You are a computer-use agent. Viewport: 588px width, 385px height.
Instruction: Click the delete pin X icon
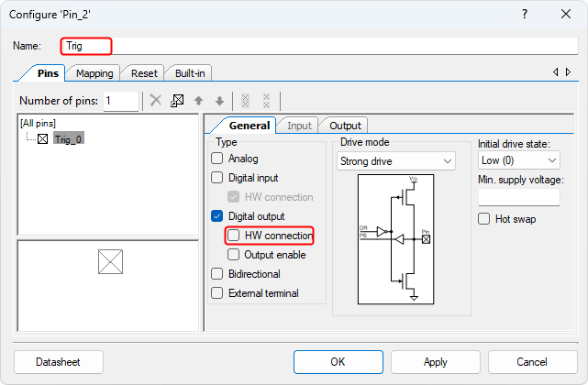click(156, 101)
